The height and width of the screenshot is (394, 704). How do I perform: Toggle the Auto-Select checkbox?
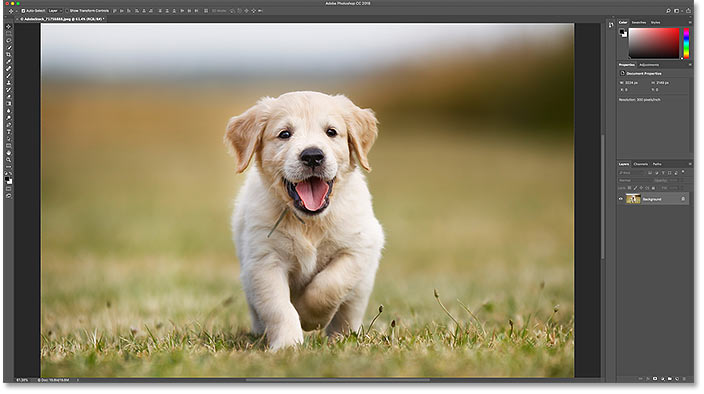23,10
